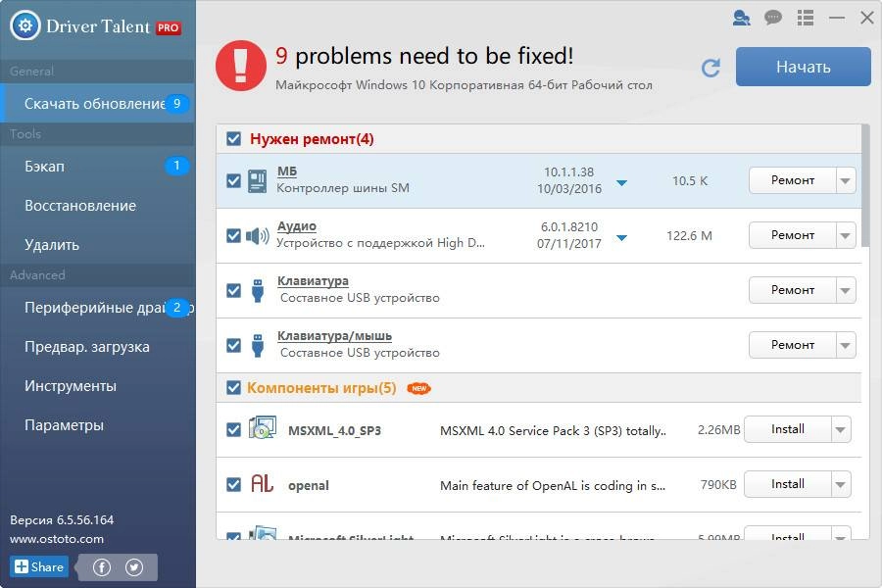Install the openal component
Image resolution: width=882 pixels, height=588 pixels.
(788, 484)
